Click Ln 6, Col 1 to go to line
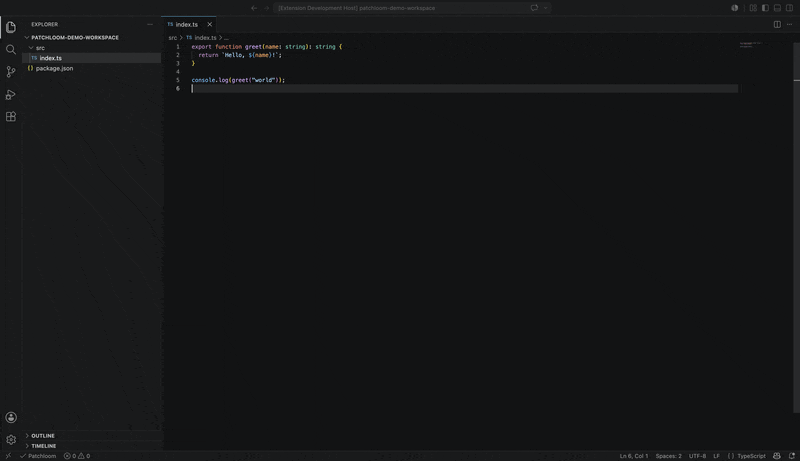This screenshot has width=800, height=461. pyautogui.click(x=634, y=456)
